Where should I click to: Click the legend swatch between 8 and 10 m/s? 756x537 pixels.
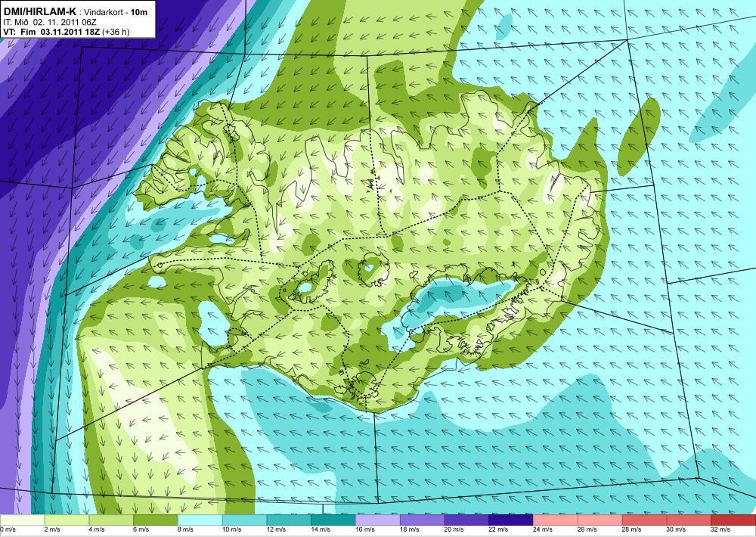click(x=200, y=520)
